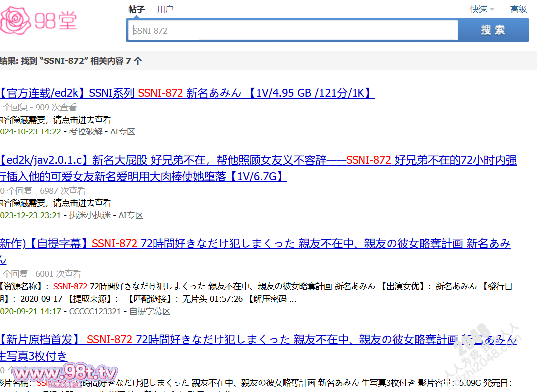Image resolution: width=537 pixels, height=392 pixels.
Task: Click the hidden-content notice under first result
Action: tap(55, 120)
